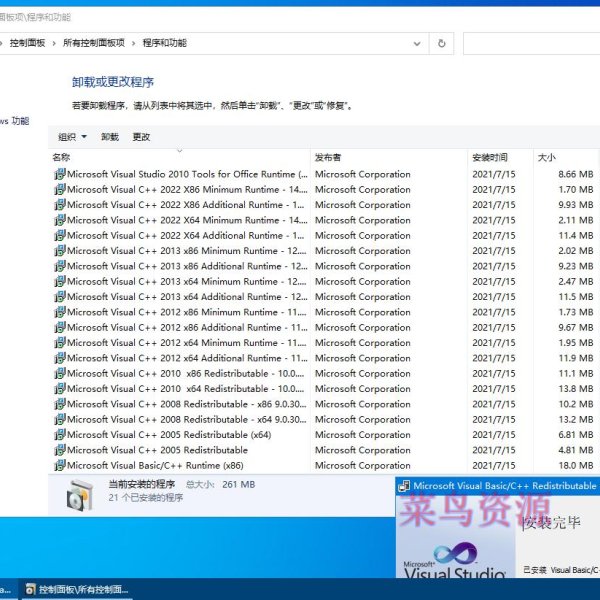Click icon of Visual C++ 2013 x64 Additional Runtime
Image resolution: width=600 pixels, height=600 pixels.
[x=60, y=297]
